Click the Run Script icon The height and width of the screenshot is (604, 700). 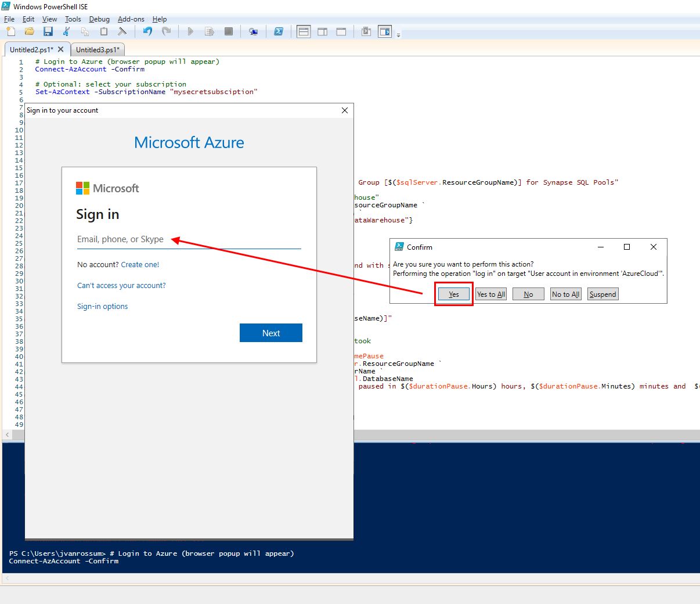tap(190, 31)
